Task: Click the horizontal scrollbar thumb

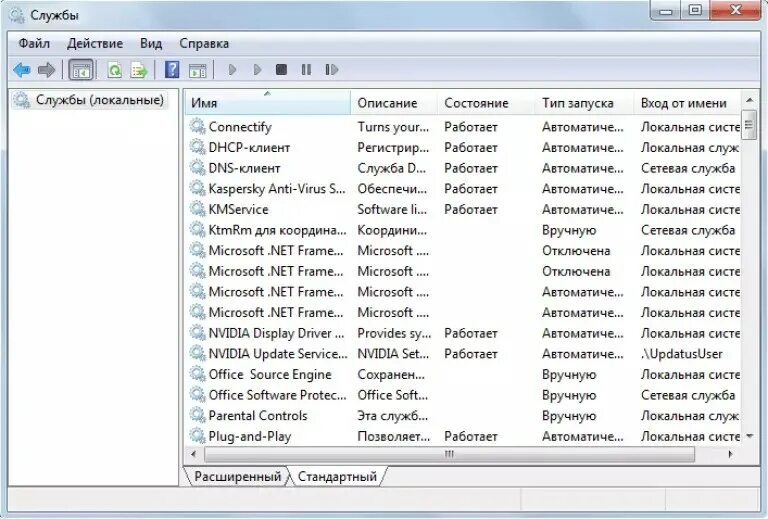Action: coord(449,454)
